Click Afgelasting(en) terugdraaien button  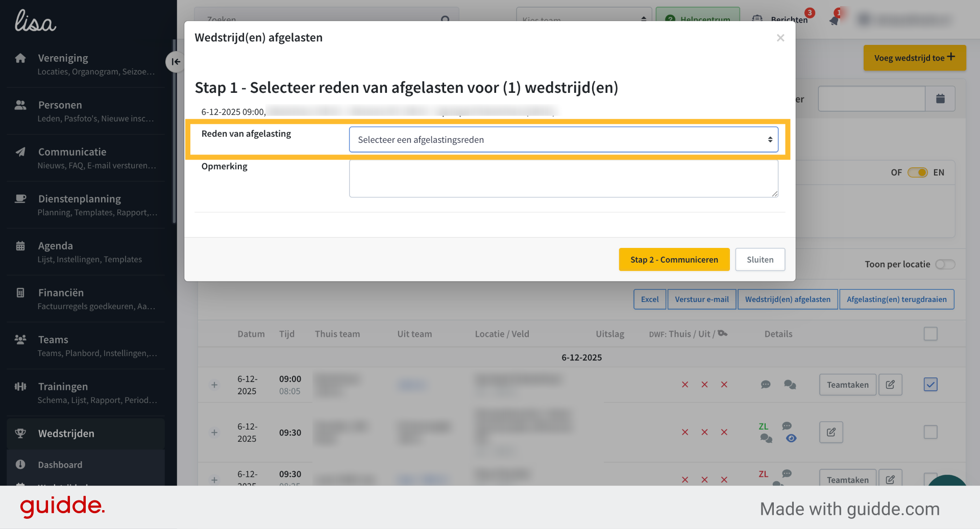coord(897,299)
